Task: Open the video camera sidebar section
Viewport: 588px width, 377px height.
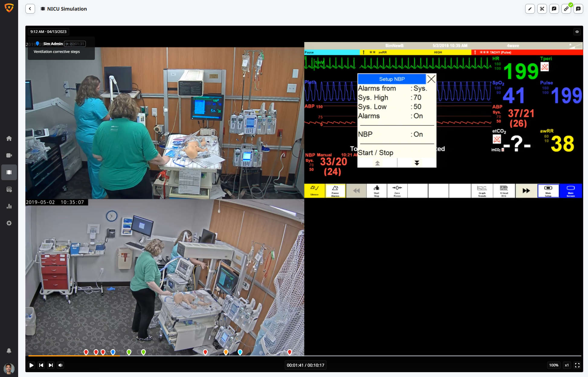Action: 9,155
